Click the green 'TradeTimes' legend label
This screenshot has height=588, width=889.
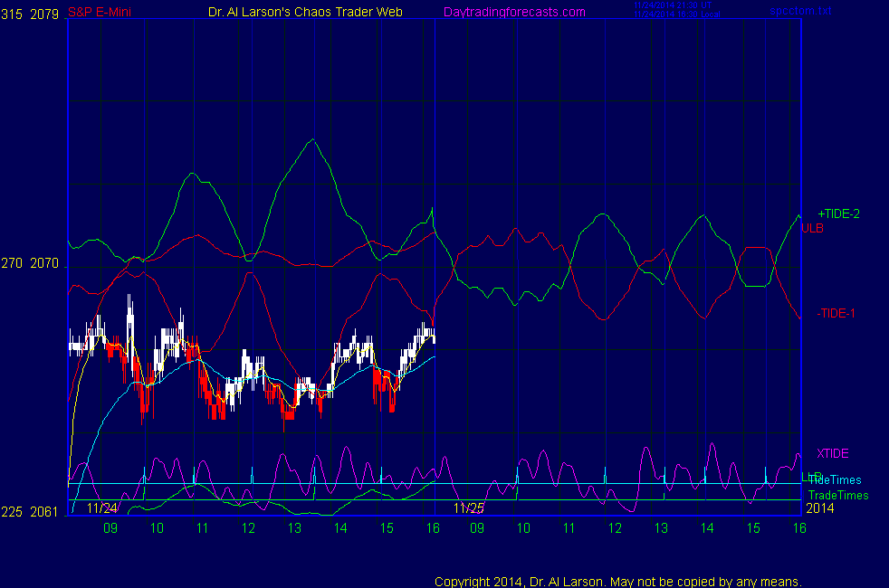coord(838,495)
